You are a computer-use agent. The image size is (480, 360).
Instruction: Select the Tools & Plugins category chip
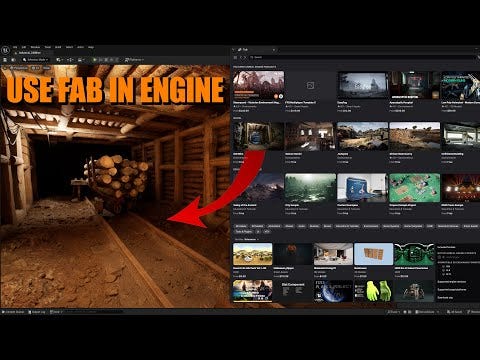coord(244,232)
